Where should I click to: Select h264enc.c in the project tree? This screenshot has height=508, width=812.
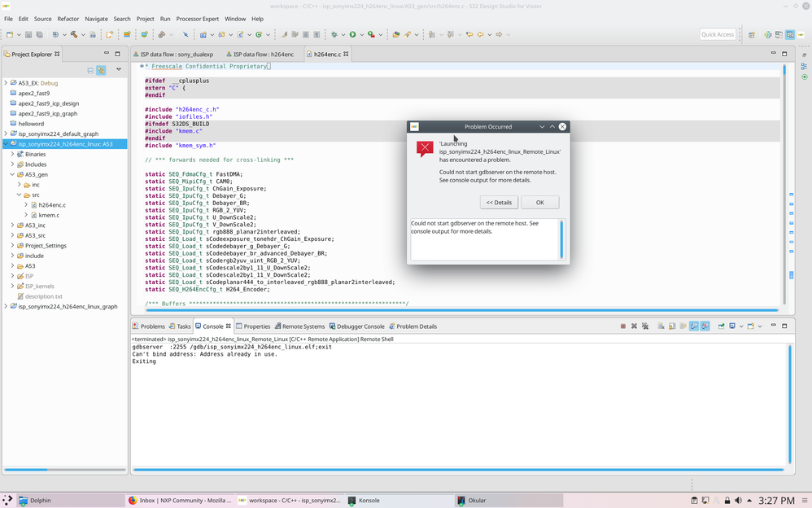click(52, 205)
